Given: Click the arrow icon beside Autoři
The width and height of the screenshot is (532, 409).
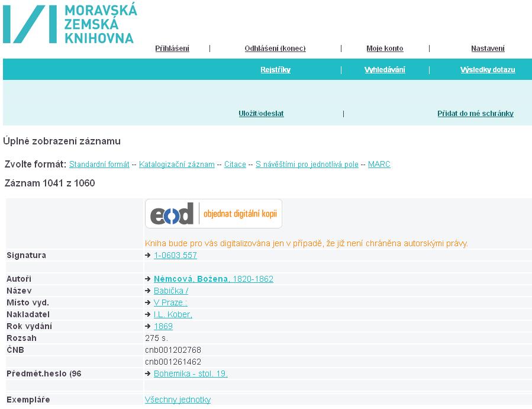Looking at the screenshot, I should pos(147,279).
